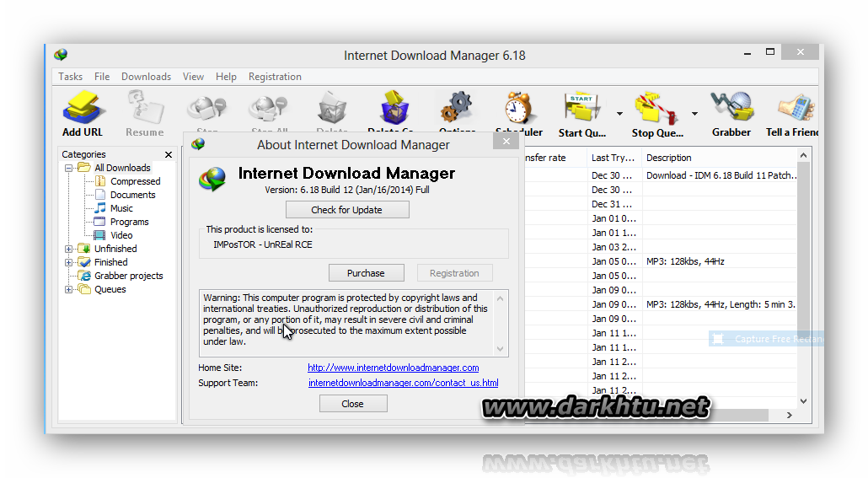Click the About dialog IDM logo icon
Viewport: 868px width, 478px height.
(213, 180)
